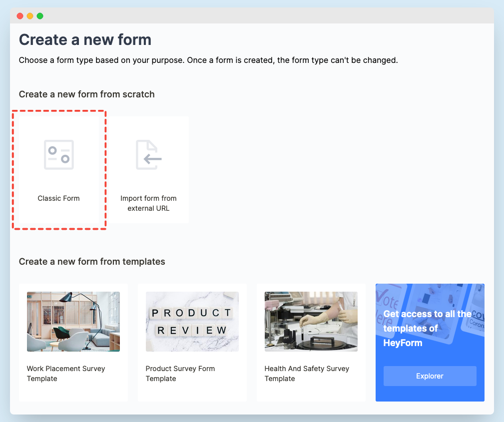Select the Product Survey Form Template title
The image size is (504, 422).
coord(180,374)
